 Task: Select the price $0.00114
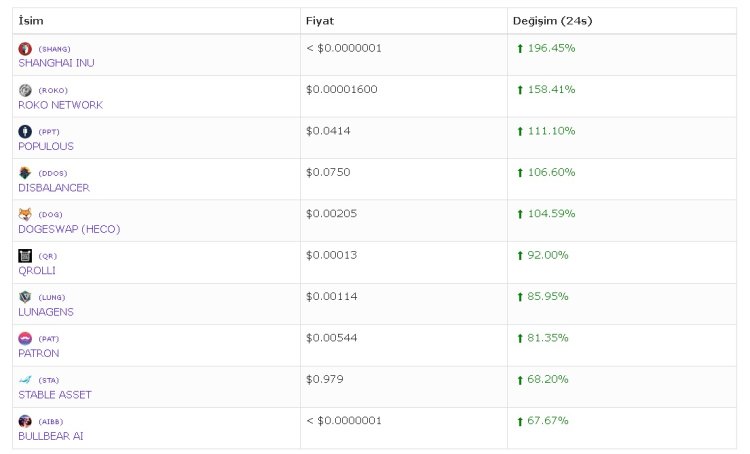click(331, 297)
